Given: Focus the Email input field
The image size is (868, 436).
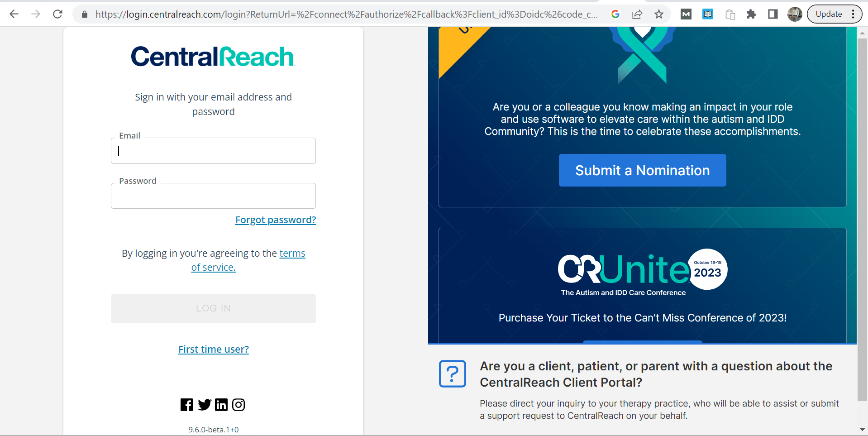Looking at the screenshot, I should pos(213,151).
